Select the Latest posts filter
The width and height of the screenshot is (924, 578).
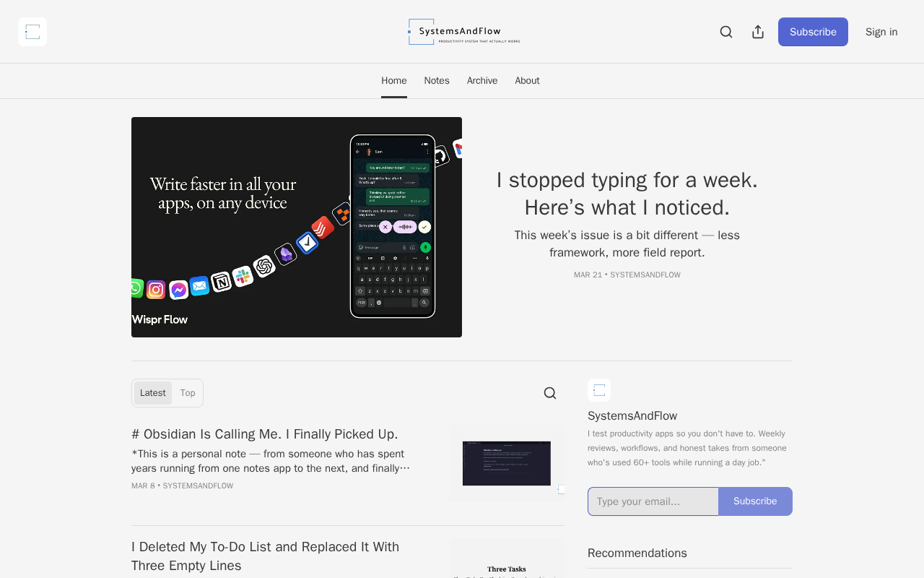point(153,393)
